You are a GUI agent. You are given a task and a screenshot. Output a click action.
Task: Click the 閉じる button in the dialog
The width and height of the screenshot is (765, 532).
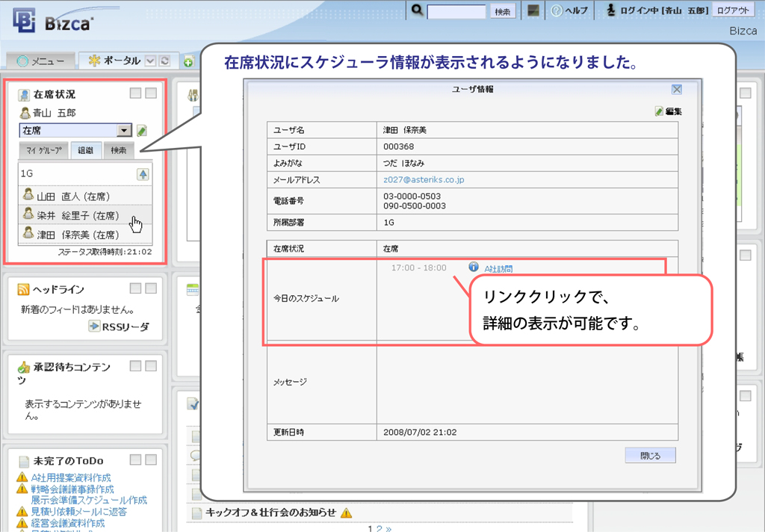tap(651, 455)
